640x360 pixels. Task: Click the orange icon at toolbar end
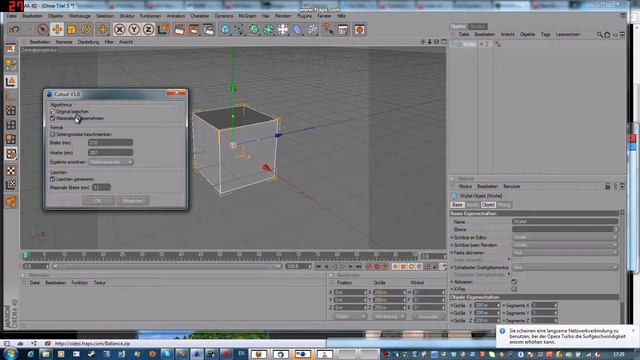coord(359,29)
